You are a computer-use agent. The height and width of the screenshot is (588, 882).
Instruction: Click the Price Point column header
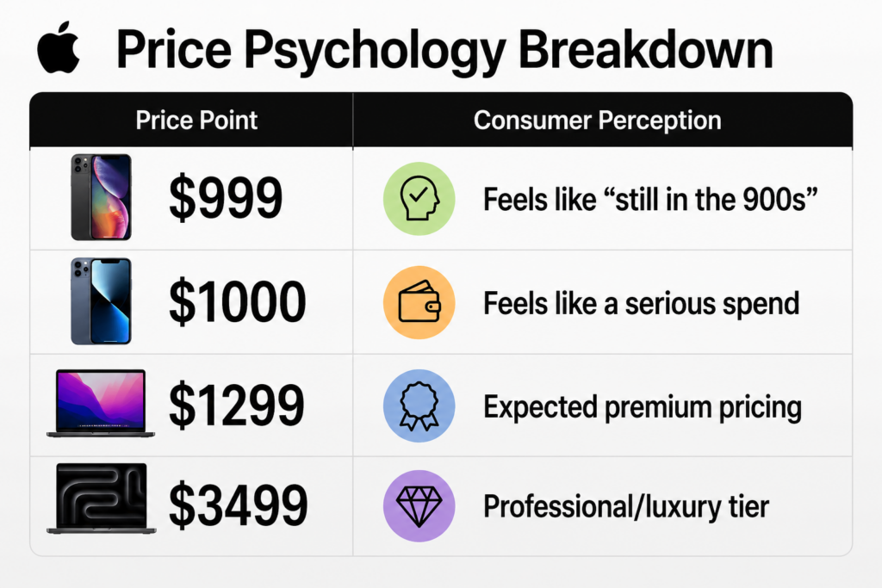196,121
